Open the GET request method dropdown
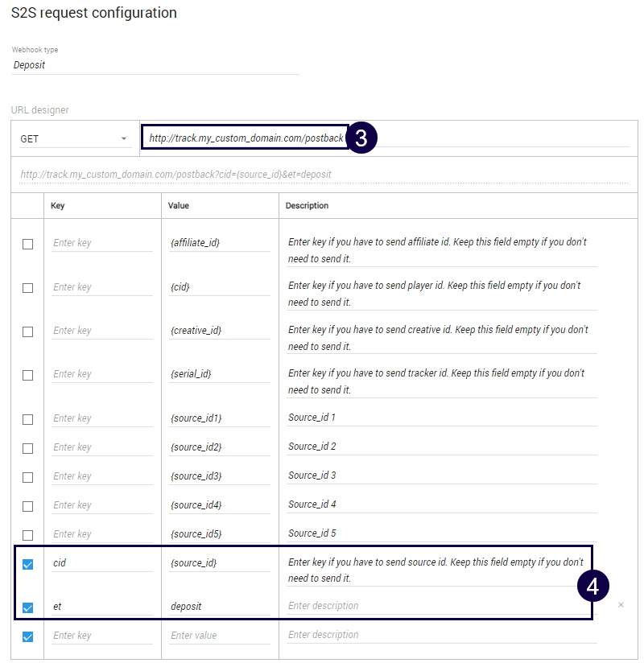644x667 pixels. [x=74, y=139]
